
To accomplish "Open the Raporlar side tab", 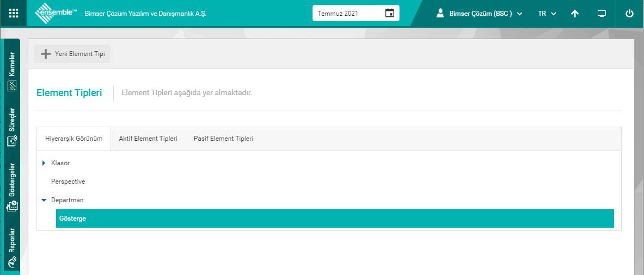I will 11,247.
